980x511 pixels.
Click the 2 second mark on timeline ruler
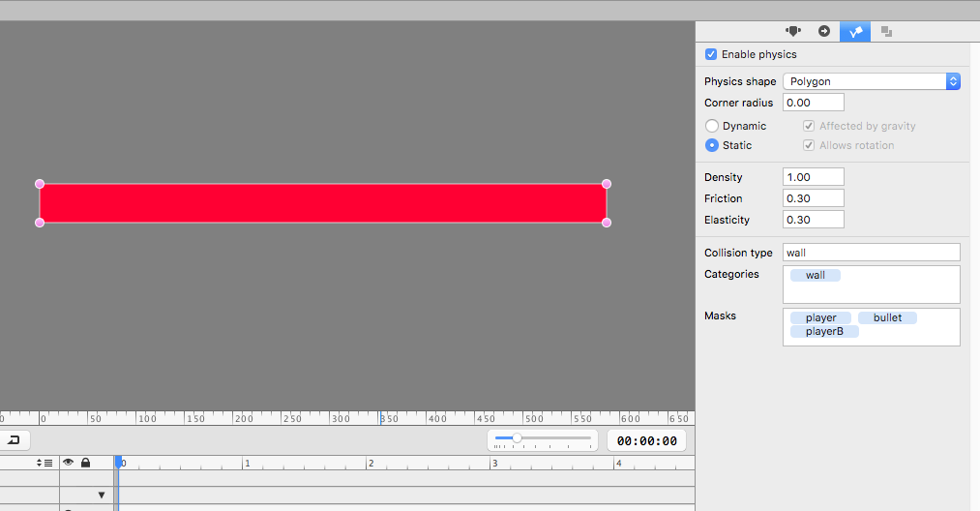371,464
